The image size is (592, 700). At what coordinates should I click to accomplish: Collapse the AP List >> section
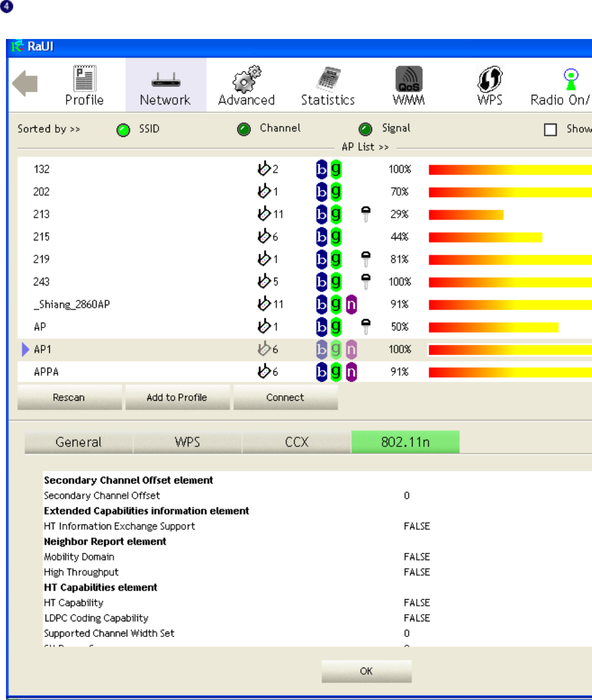[365, 147]
